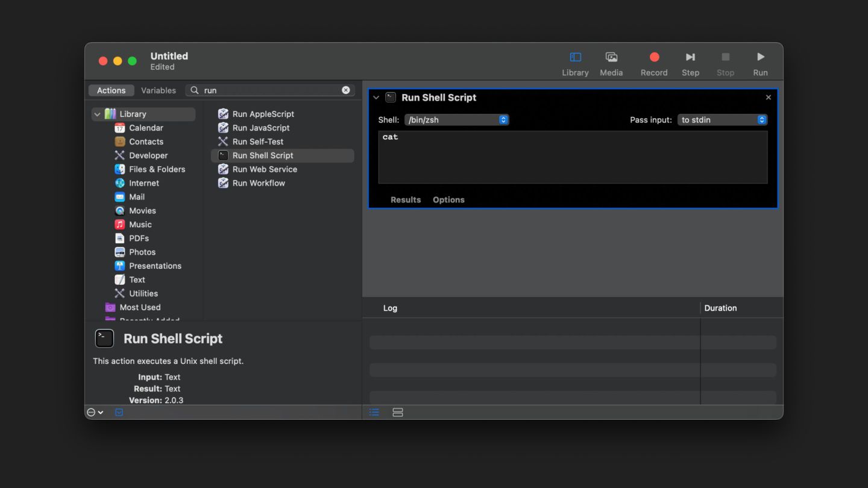This screenshot has height=488, width=868.
Task: Open the Calendar library category
Action: point(146,128)
